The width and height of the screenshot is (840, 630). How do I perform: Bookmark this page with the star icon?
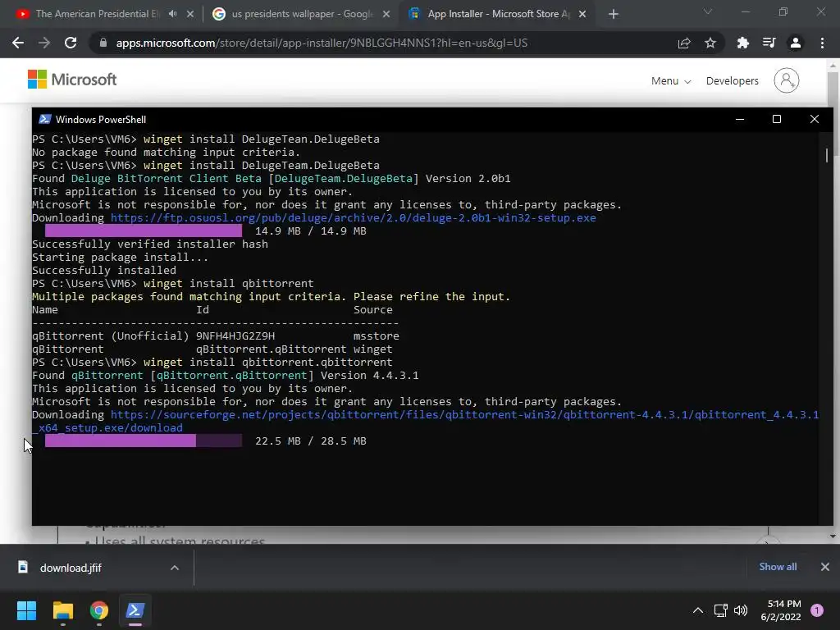coord(710,43)
